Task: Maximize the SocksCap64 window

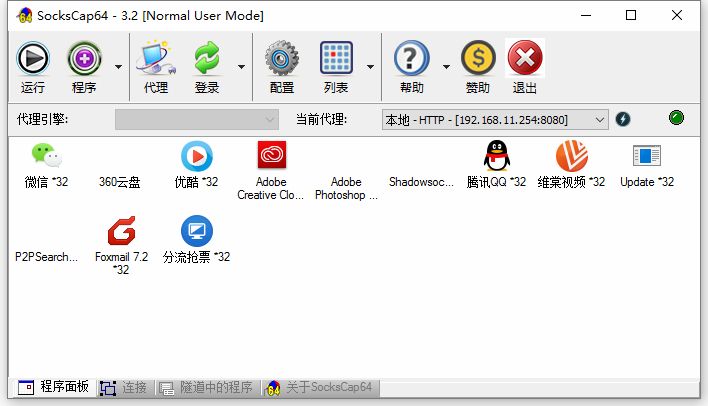Action: pyautogui.click(x=631, y=15)
